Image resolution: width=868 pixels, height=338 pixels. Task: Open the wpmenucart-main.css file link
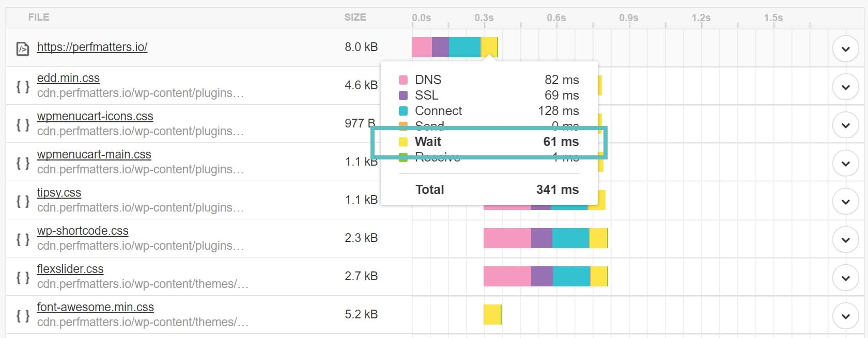click(94, 154)
